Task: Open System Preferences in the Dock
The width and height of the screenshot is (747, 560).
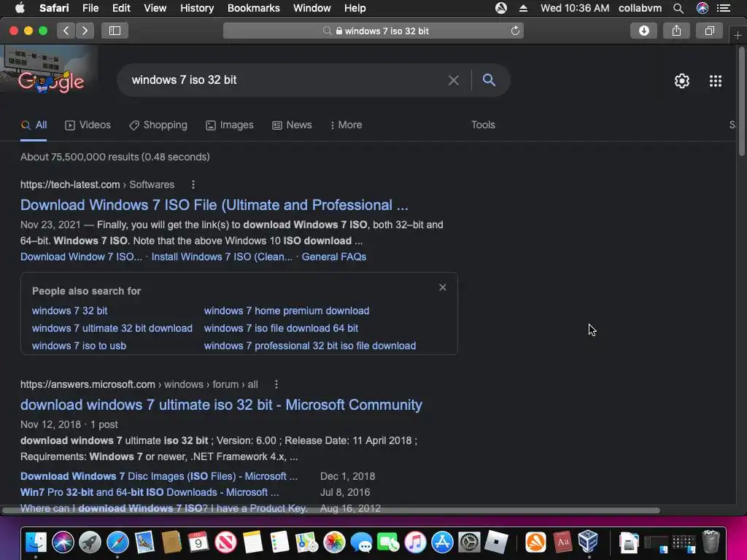Action: pos(469,542)
